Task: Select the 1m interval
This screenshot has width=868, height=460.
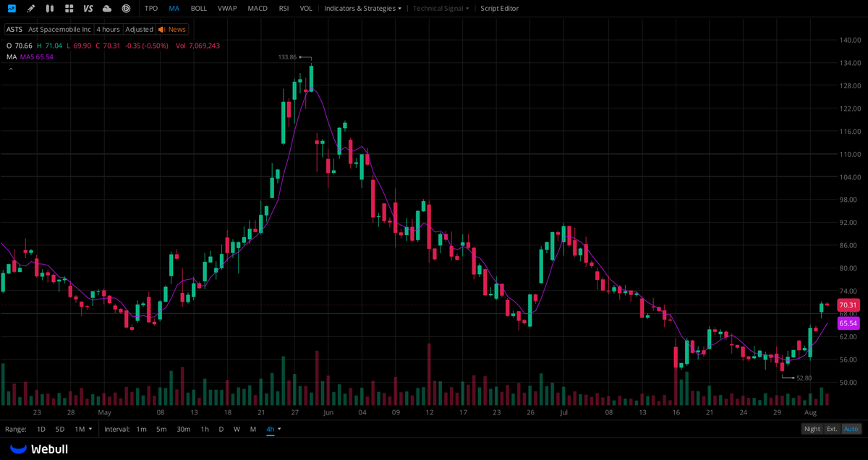Action: (142, 429)
